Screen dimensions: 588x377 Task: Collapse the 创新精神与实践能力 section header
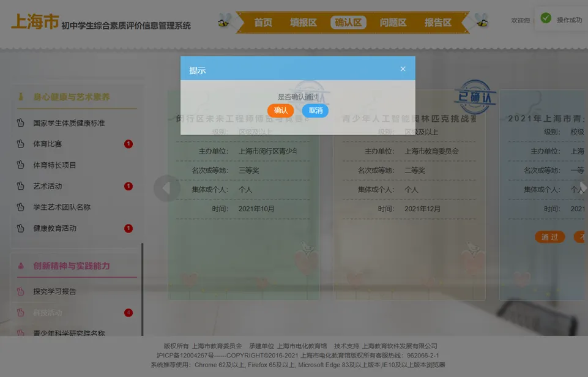click(72, 266)
